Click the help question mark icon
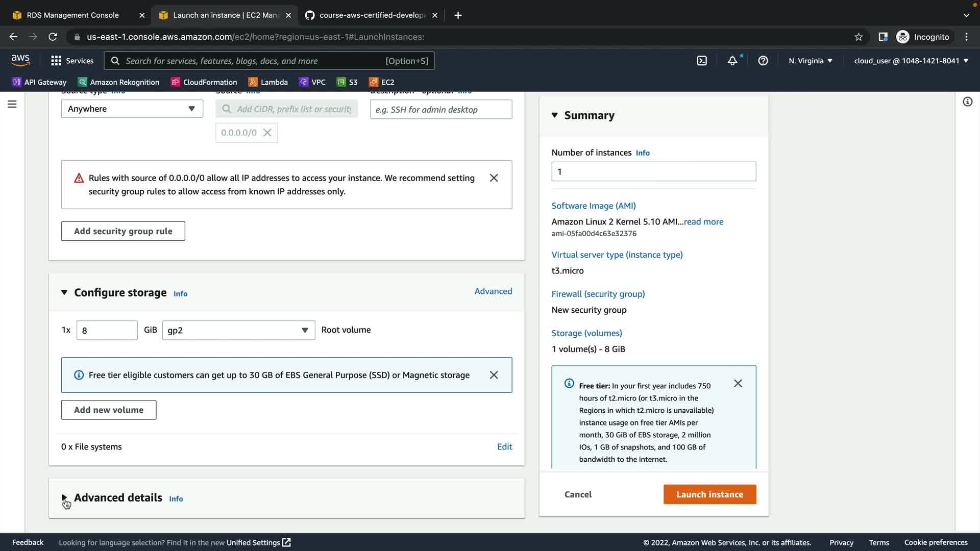Screen dimensions: 980x551 [x=763, y=61]
